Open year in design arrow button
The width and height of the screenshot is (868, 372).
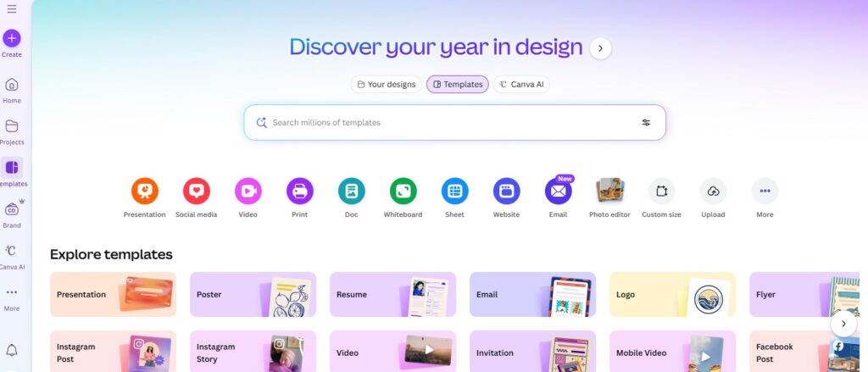pos(601,48)
